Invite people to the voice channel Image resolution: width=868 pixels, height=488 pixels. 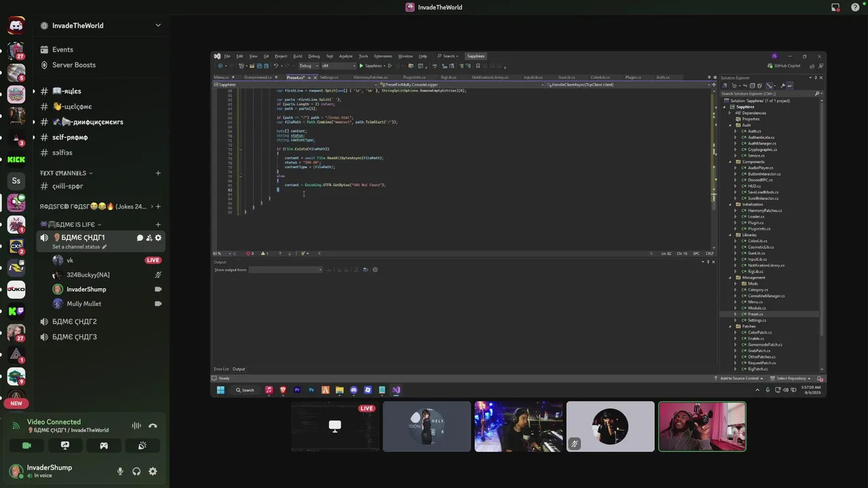click(x=149, y=238)
